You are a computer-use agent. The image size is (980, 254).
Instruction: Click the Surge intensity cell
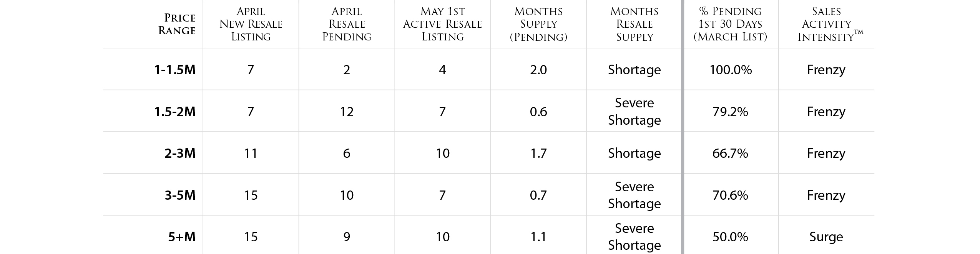click(826, 237)
